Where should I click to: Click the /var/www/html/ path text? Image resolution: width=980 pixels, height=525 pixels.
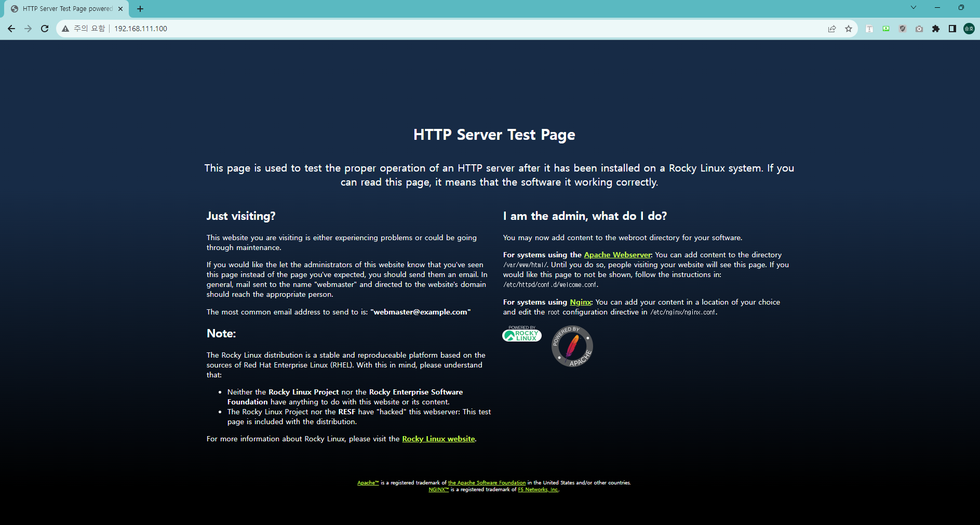(x=525, y=265)
